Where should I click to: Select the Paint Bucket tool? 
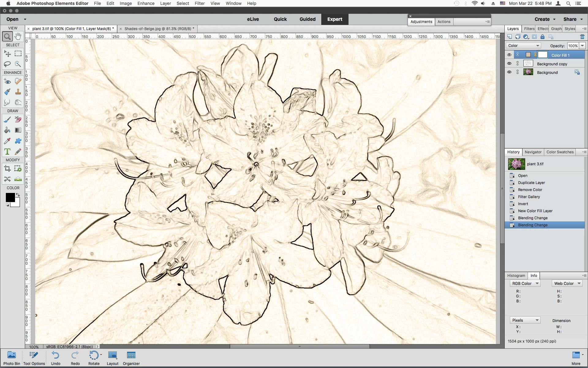pyautogui.click(x=7, y=130)
